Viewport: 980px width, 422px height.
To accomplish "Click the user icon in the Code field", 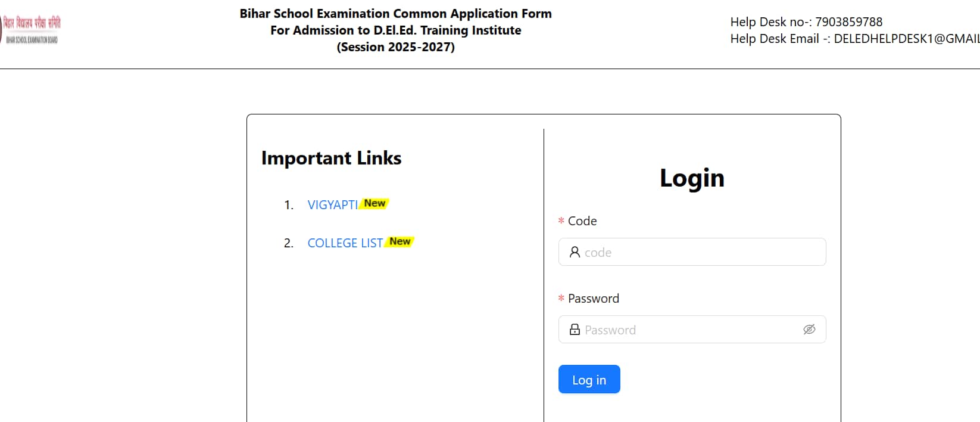I will (x=575, y=252).
